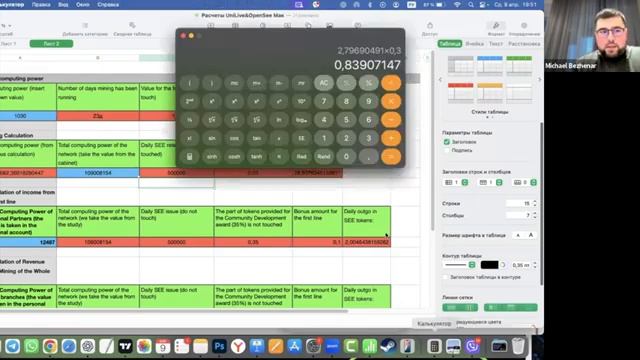Show previous table styles page
640x360 pixels.
pos(440,80)
